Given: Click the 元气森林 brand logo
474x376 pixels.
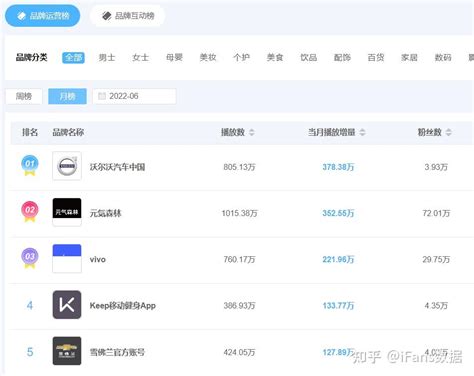Looking at the screenshot, I should [x=67, y=212].
